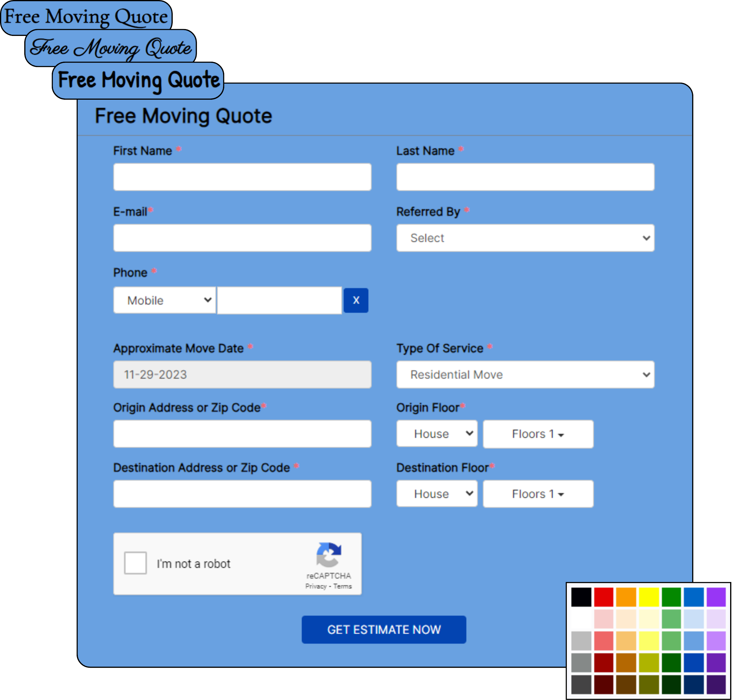The width and height of the screenshot is (740, 700).
Task: Click the X icon to remove phone entry
Action: [355, 299]
